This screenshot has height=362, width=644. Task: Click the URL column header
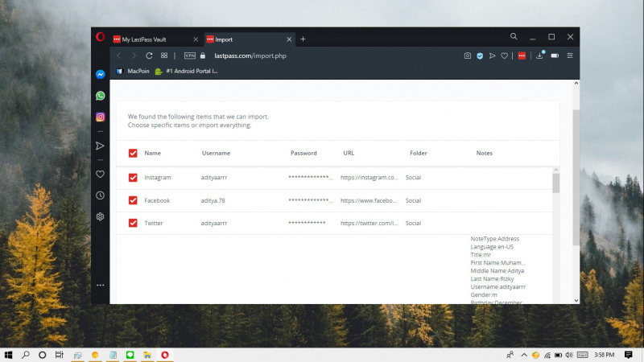click(349, 153)
